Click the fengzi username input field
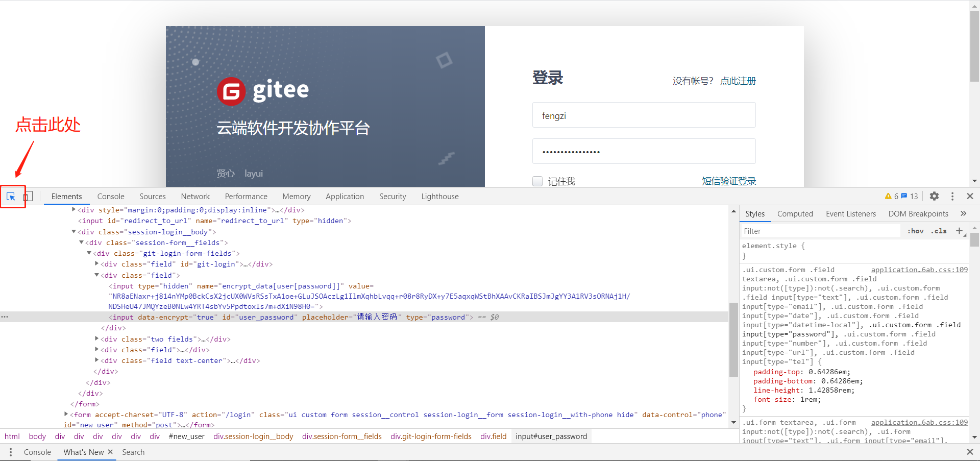The width and height of the screenshot is (980, 461). click(x=644, y=115)
